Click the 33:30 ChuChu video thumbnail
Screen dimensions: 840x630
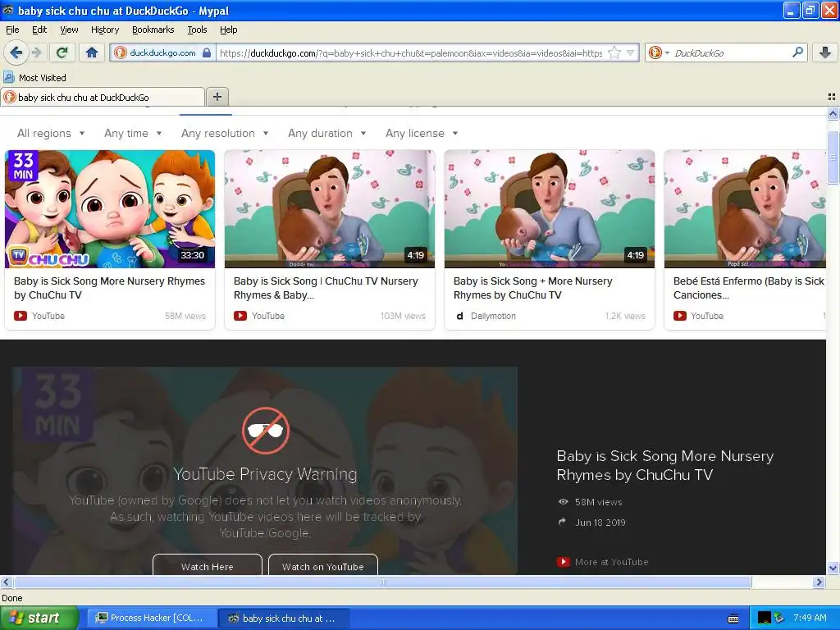tap(110, 209)
